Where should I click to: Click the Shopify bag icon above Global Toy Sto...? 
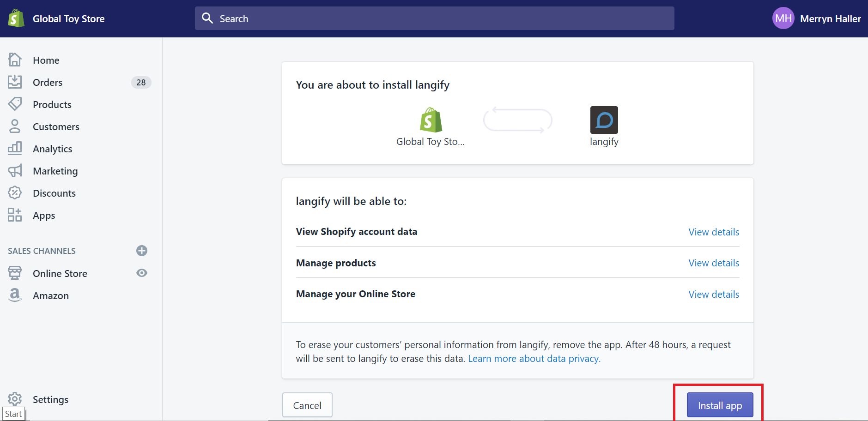click(x=431, y=120)
